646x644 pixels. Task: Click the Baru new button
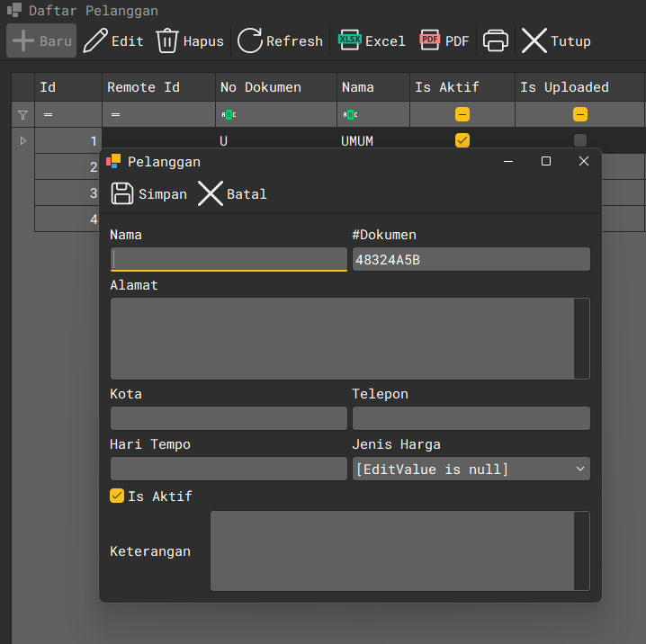coord(41,40)
